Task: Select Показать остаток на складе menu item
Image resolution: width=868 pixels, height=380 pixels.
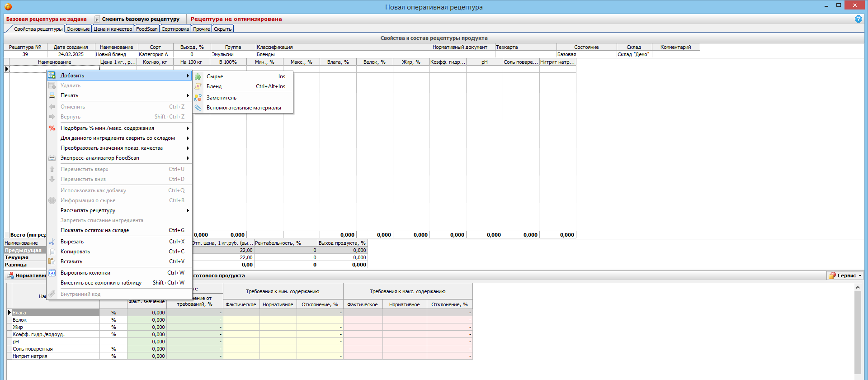Action: click(95, 230)
